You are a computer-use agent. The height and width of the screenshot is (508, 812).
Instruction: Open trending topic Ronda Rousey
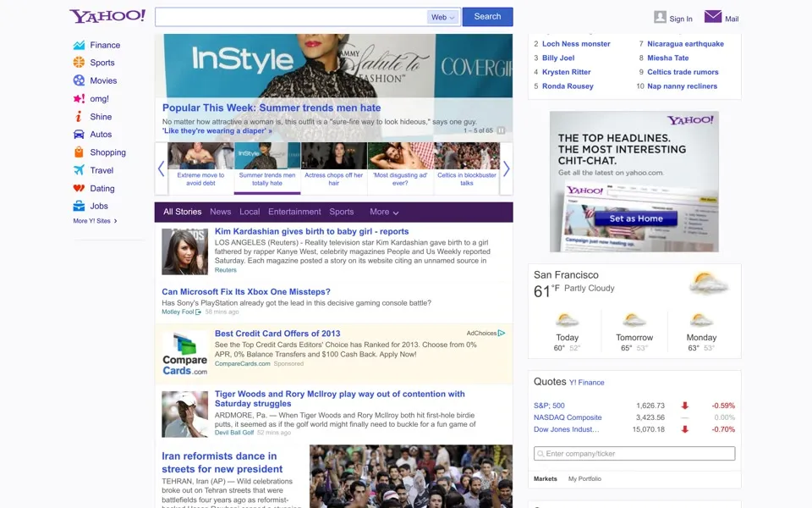coord(568,86)
